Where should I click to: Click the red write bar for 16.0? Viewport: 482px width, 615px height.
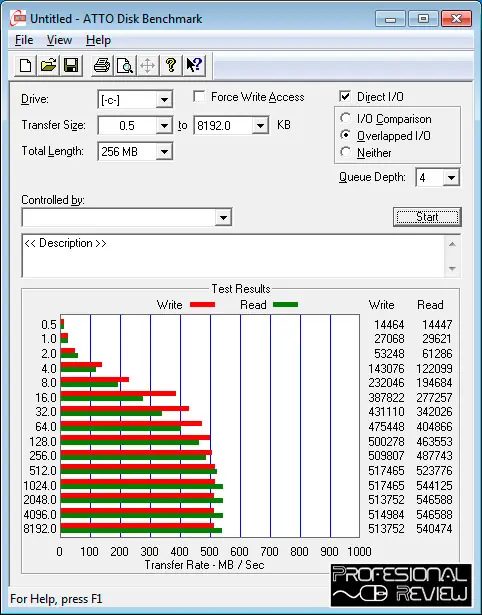click(x=118, y=393)
